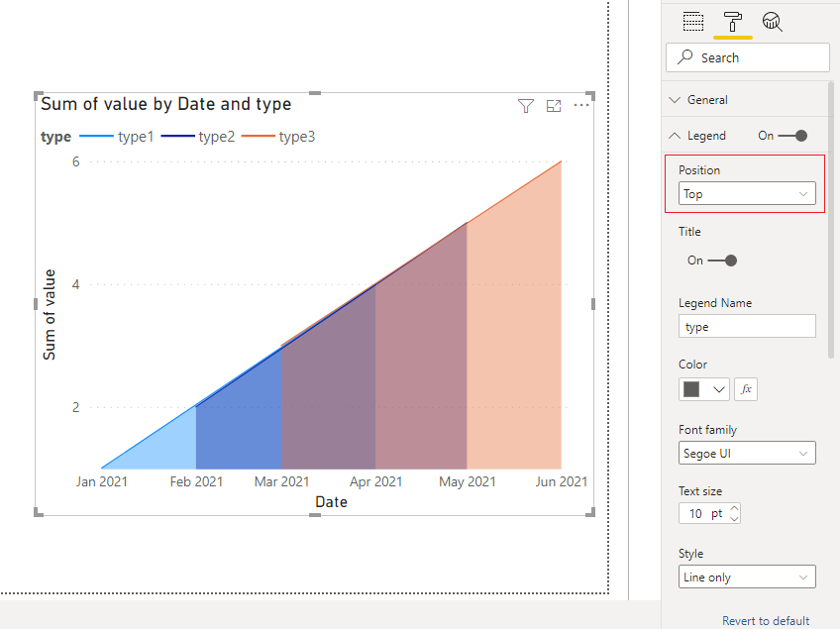Click the Text size value box
This screenshot has height=629, width=840.
tap(703, 513)
